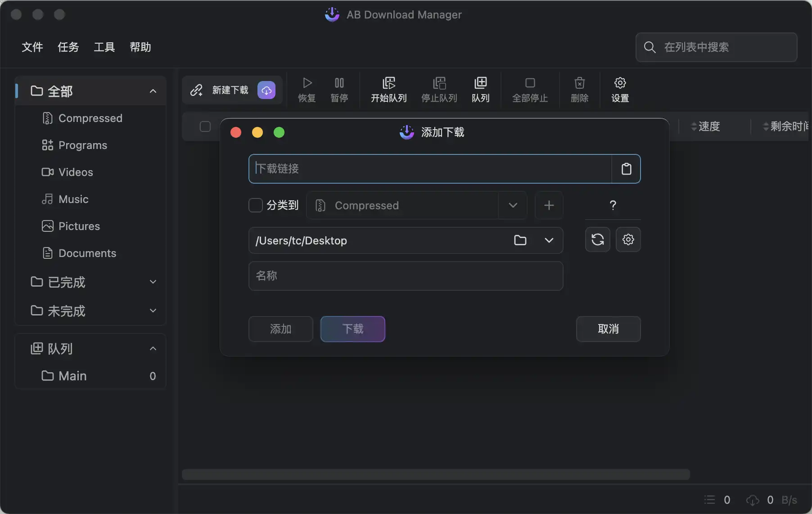Click the 全部停止 toolbar icon
812x514 pixels.
530,83
